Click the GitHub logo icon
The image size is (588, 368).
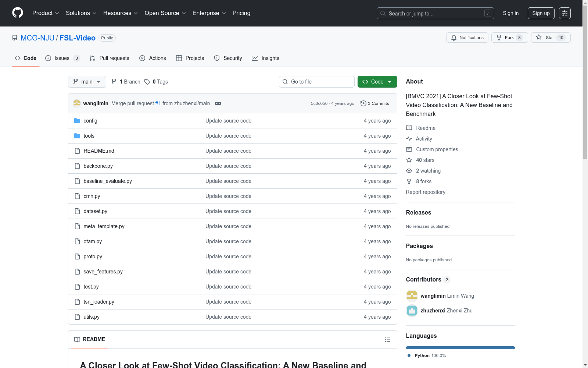pyautogui.click(x=18, y=13)
